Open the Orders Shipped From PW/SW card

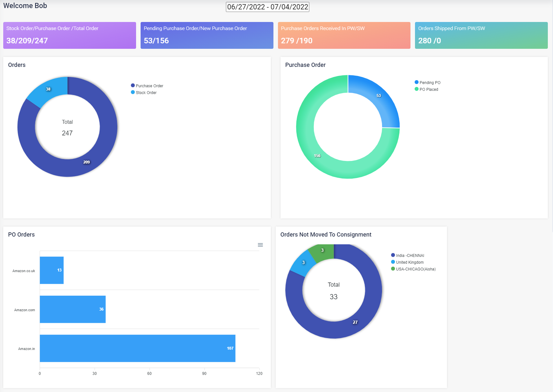click(x=481, y=35)
